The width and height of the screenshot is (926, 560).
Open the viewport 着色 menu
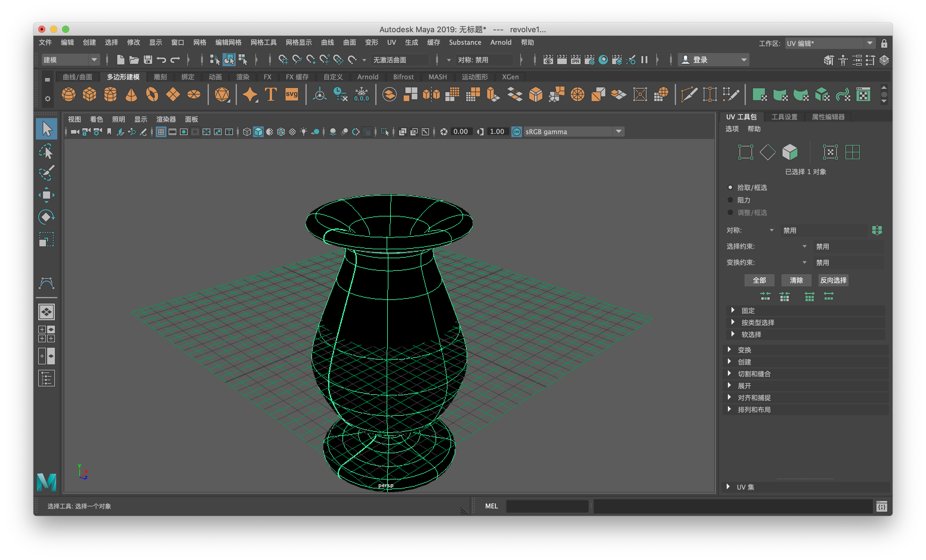click(x=96, y=119)
